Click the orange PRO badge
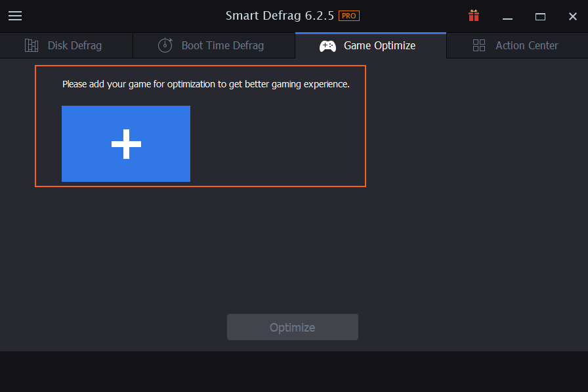This screenshot has height=392, width=588. pos(348,16)
